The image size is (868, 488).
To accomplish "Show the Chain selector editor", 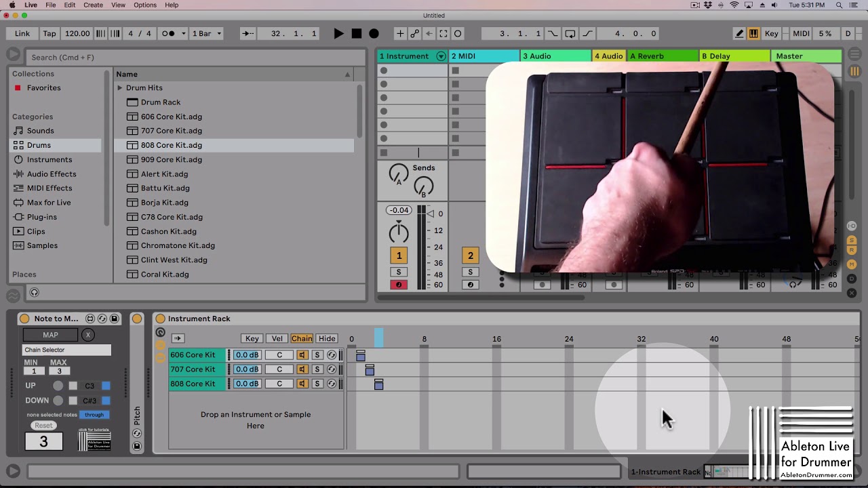I will point(302,338).
